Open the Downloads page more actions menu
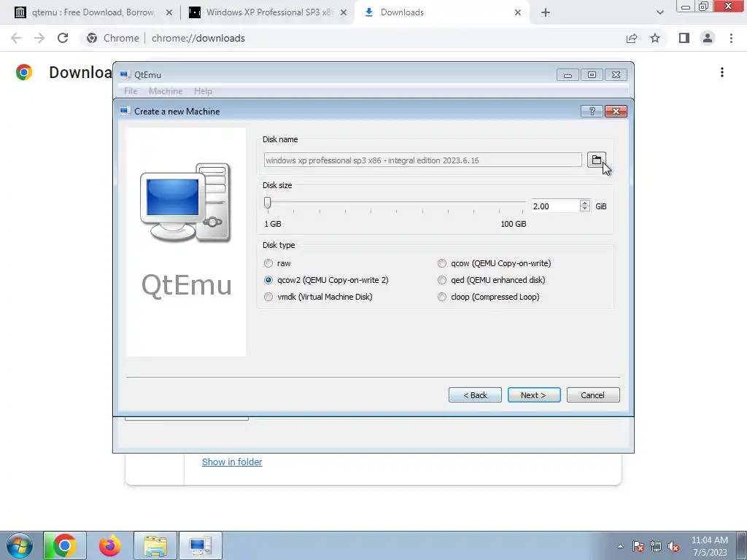 [x=722, y=72]
